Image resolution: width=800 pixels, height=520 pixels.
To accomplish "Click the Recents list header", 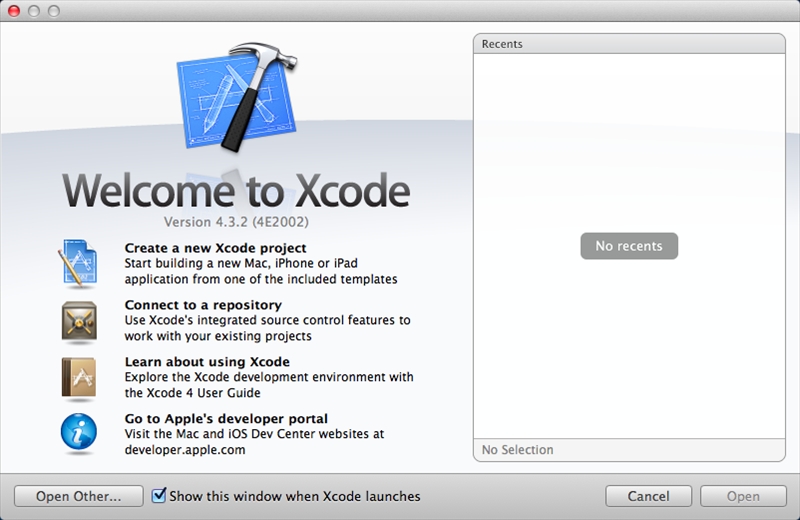I will click(629, 44).
